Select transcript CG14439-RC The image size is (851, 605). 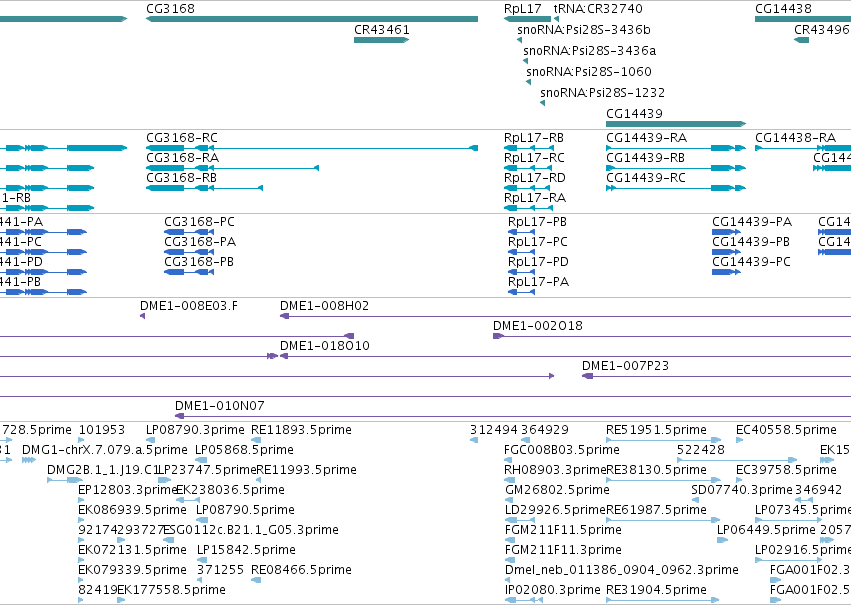pos(676,188)
